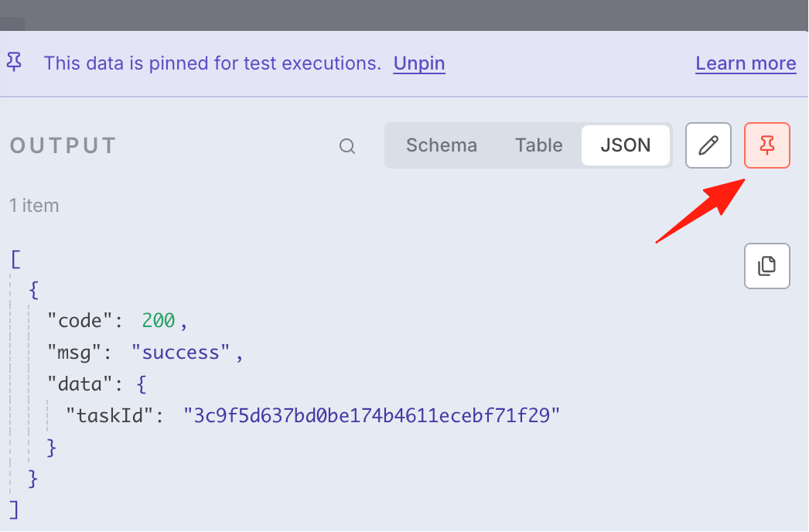Viewport: 809px width, 532px height.
Task: Click the pencil edit output icon
Action: (x=708, y=145)
